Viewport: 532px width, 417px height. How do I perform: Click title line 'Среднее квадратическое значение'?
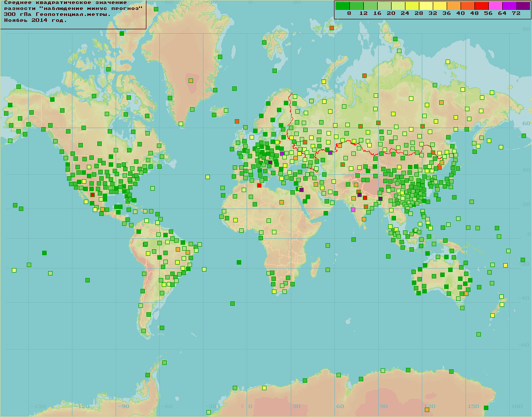(65, 2)
